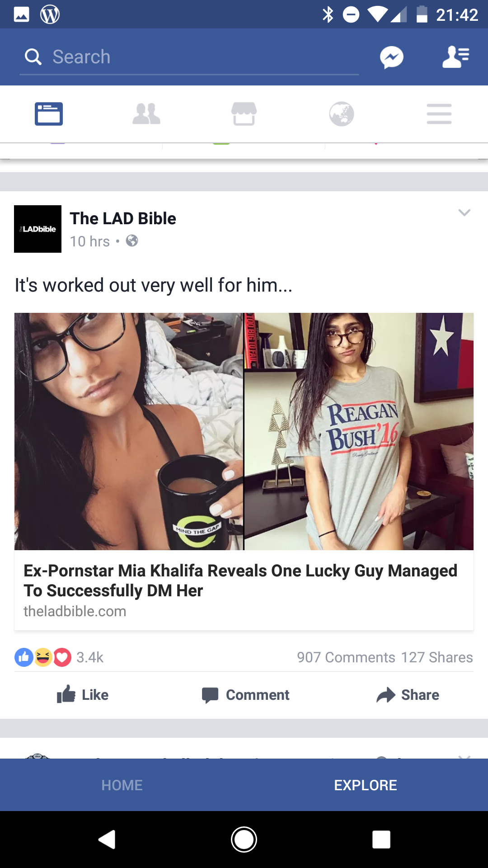Tap The LAD Bible profile logo
This screenshot has width=488, height=868.
tap(38, 229)
